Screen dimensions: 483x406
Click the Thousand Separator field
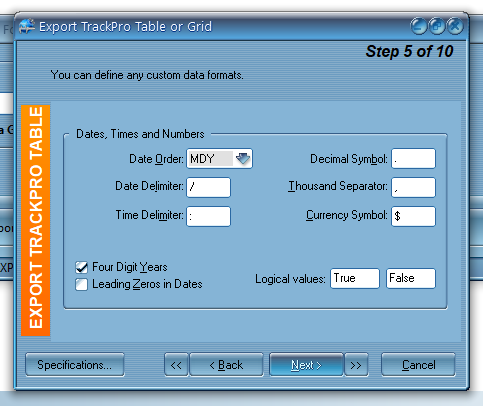click(413, 187)
